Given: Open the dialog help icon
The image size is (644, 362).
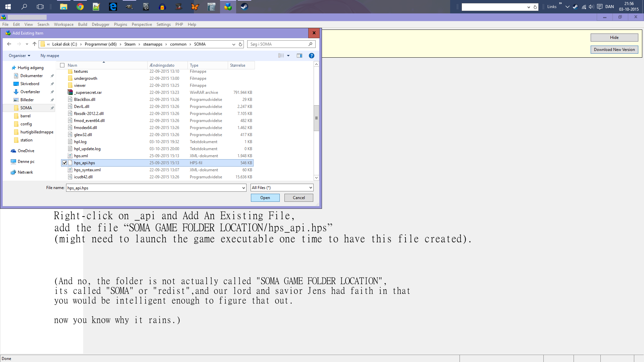Looking at the screenshot, I should (312, 56).
